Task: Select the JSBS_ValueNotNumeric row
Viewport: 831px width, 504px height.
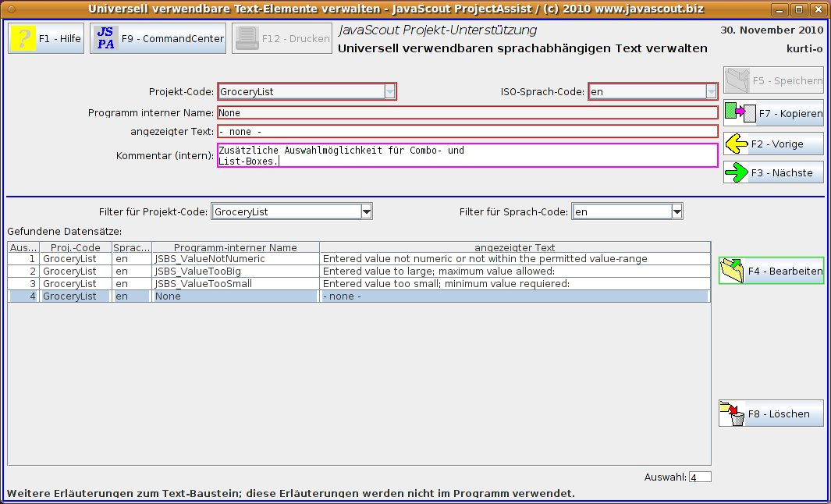Action: coord(234,258)
